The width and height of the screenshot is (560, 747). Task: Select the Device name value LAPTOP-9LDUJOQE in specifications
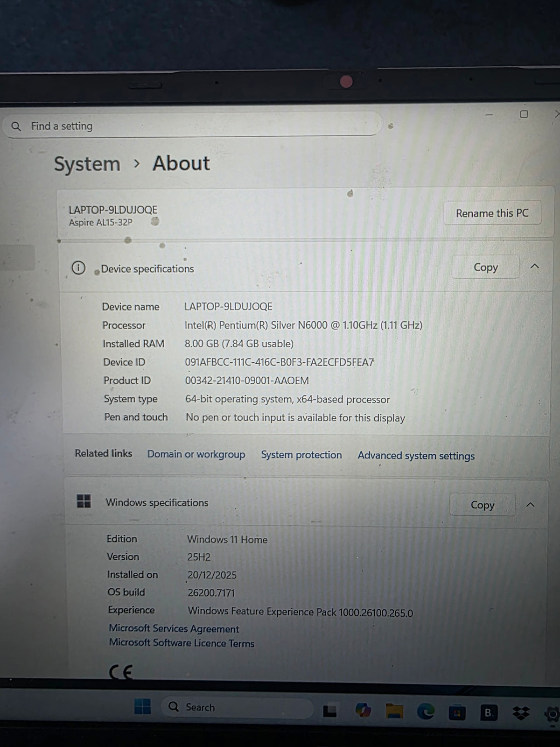point(228,306)
